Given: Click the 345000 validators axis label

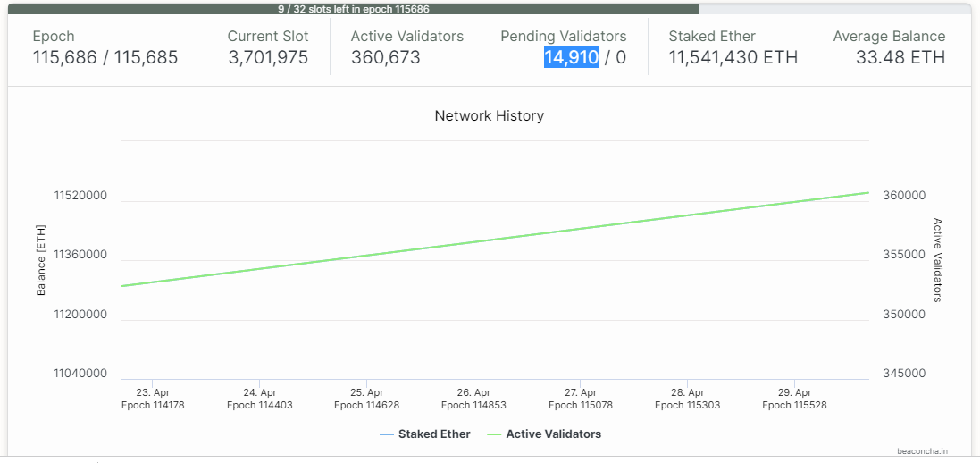Looking at the screenshot, I should pos(904,374).
